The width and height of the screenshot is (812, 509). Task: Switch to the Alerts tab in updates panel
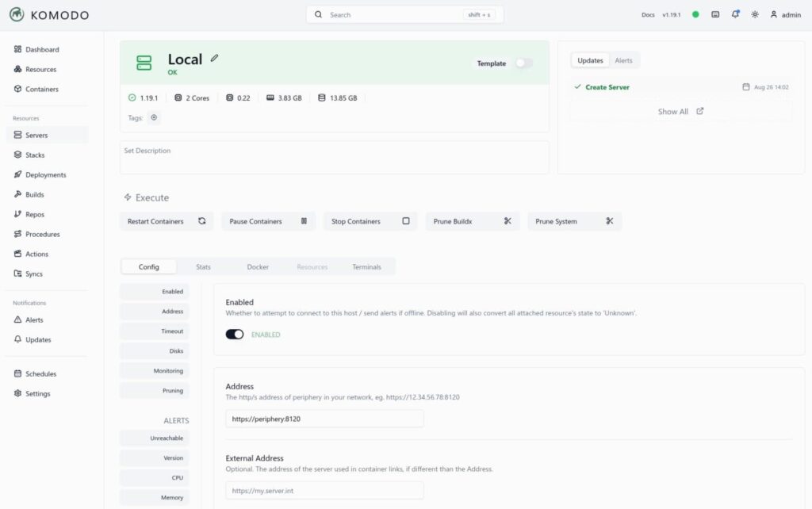pos(623,60)
